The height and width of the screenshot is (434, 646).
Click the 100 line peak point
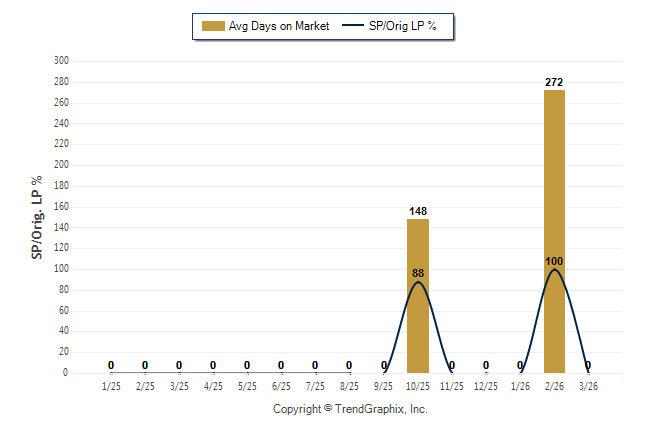[x=554, y=269]
